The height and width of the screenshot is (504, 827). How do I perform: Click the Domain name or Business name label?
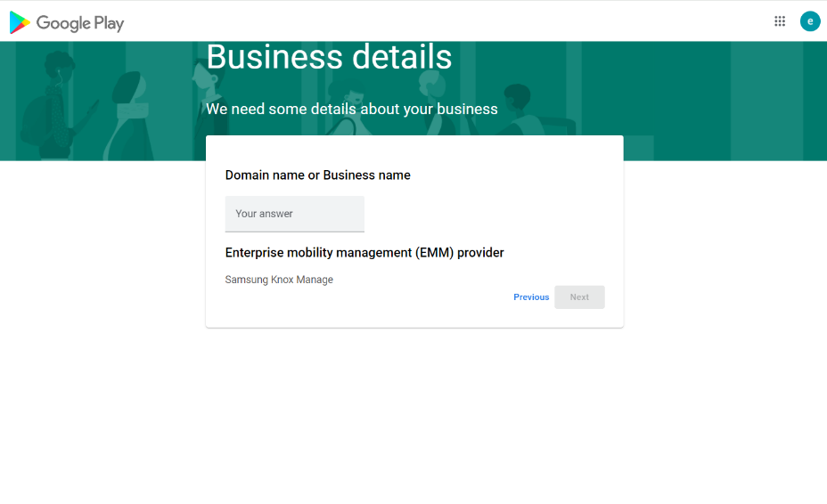pos(317,175)
